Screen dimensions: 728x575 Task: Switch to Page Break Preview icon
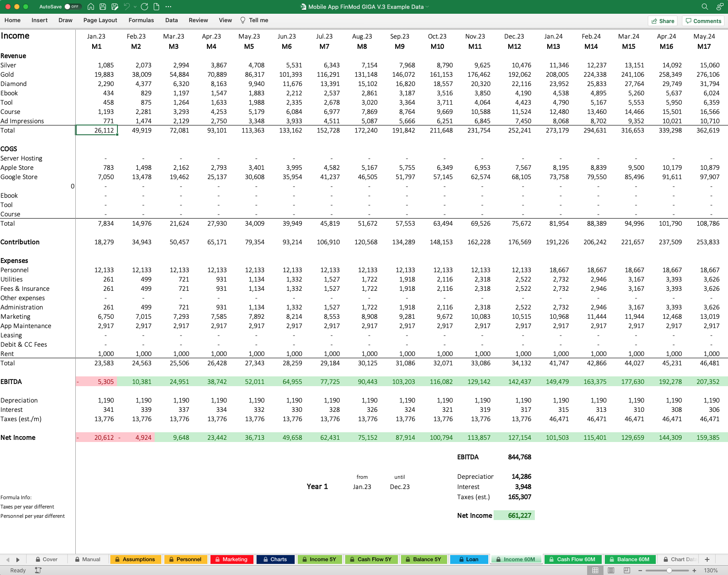pyautogui.click(x=627, y=570)
